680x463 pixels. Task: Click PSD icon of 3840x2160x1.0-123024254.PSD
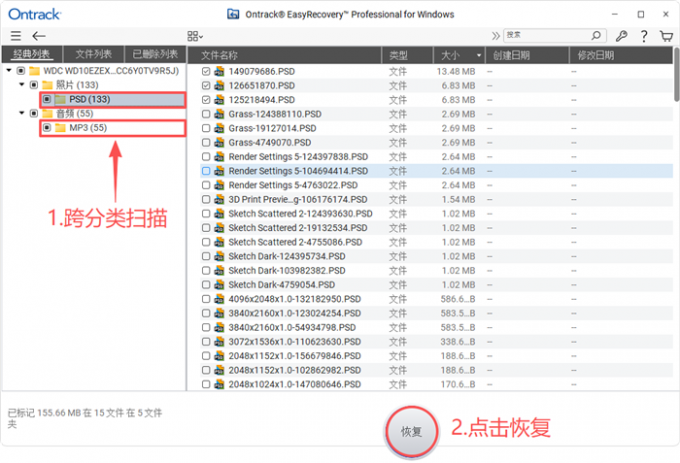click(219, 313)
